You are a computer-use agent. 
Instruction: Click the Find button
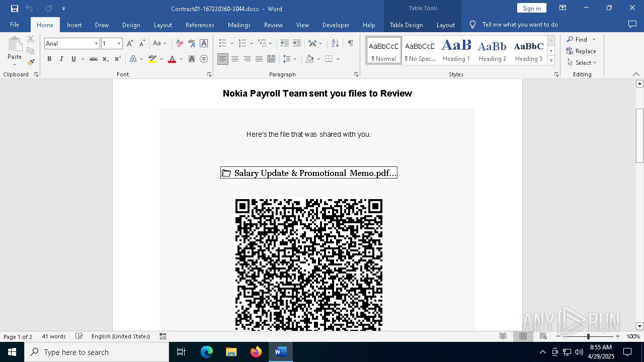(x=577, y=39)
